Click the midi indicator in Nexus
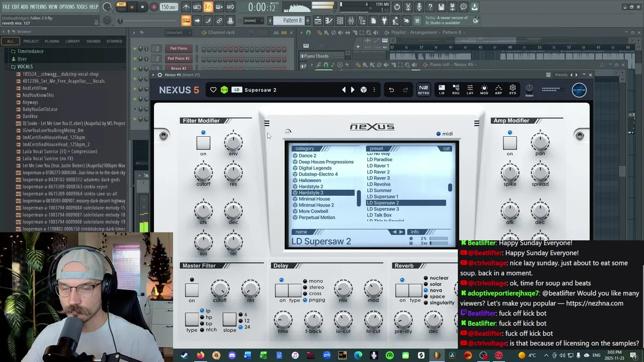This screenshot has width=644, height=362. [x=445, y=134]
